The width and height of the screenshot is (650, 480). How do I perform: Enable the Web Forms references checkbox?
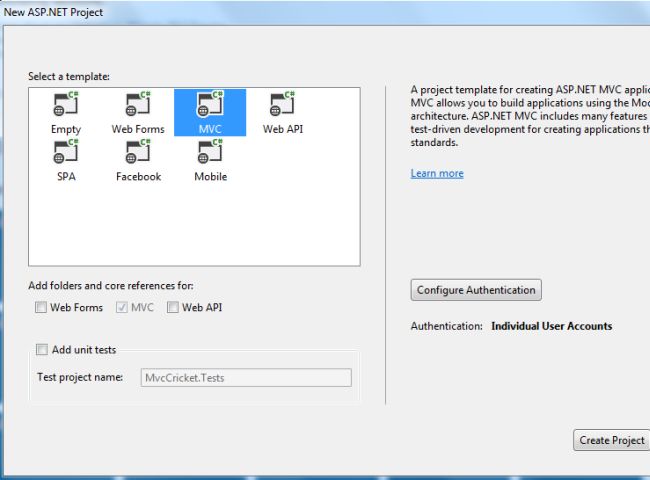[41, 307]
